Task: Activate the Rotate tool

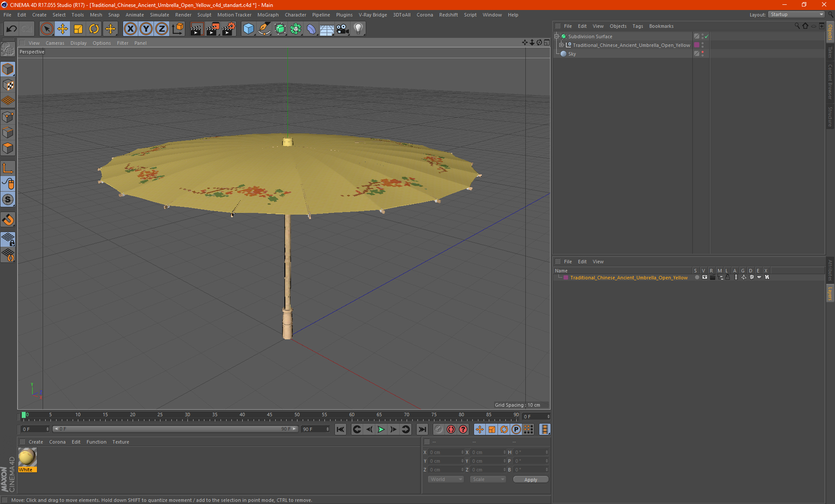Action: [94, 29]
